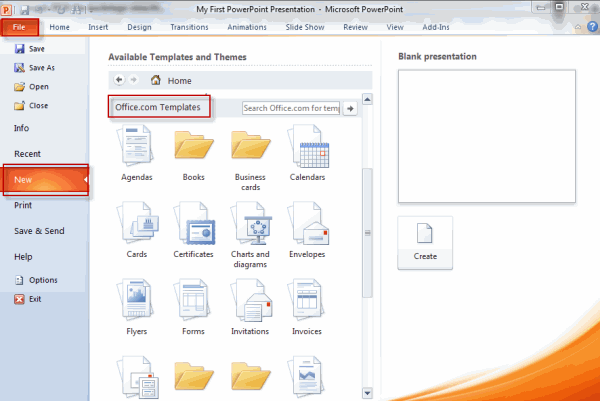Open the Help page in Backstage

[23, 257]
